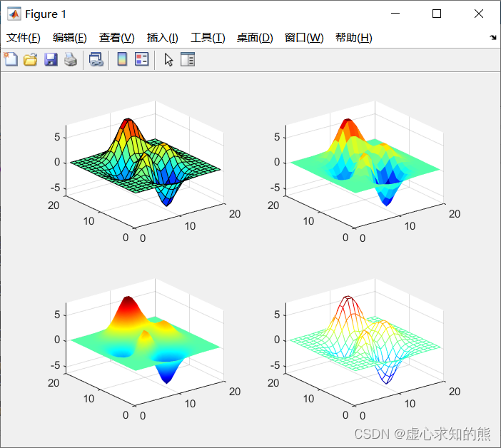The width and height of the screenshot is (501, 448).
Task: Select the bottom-right mesh wireframe plot
Action: tap(365, 340)
